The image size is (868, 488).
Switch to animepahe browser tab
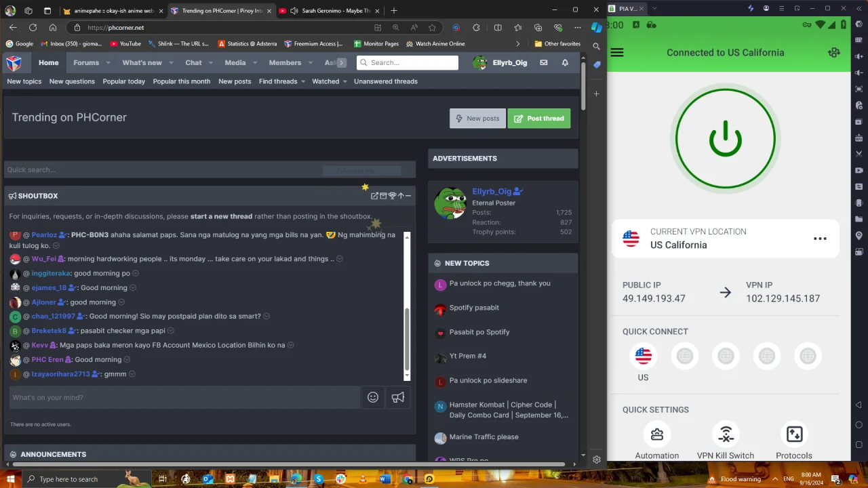(112, 11)
